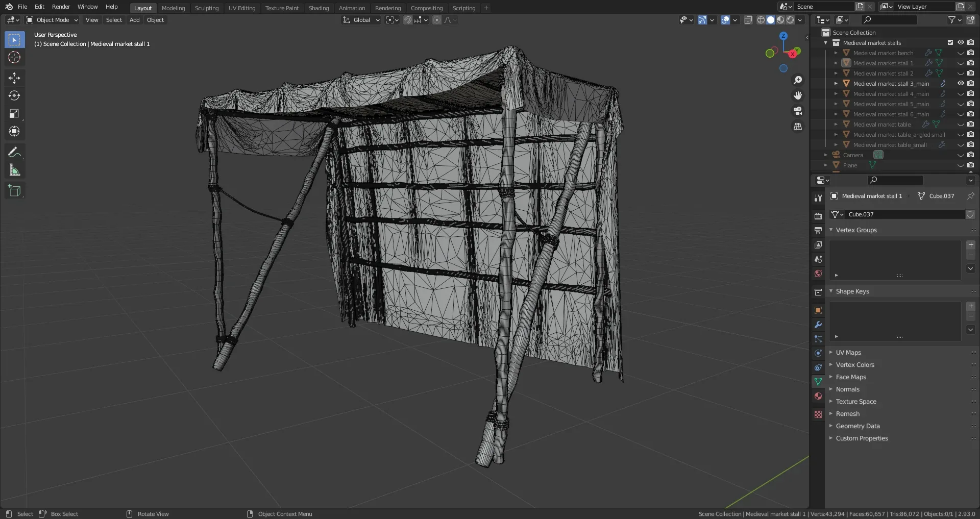980x519 pixels.
Task: Switch to material preview shading
Action: coord(780,20)
